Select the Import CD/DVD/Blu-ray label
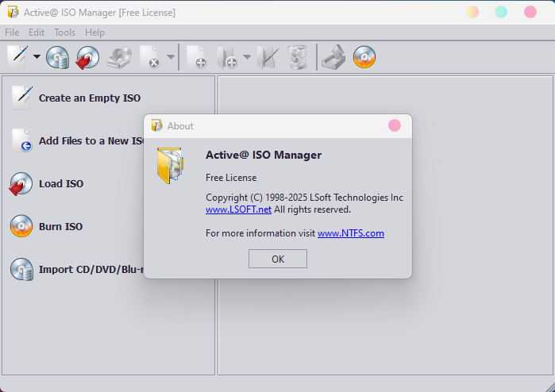 [91, 270]
